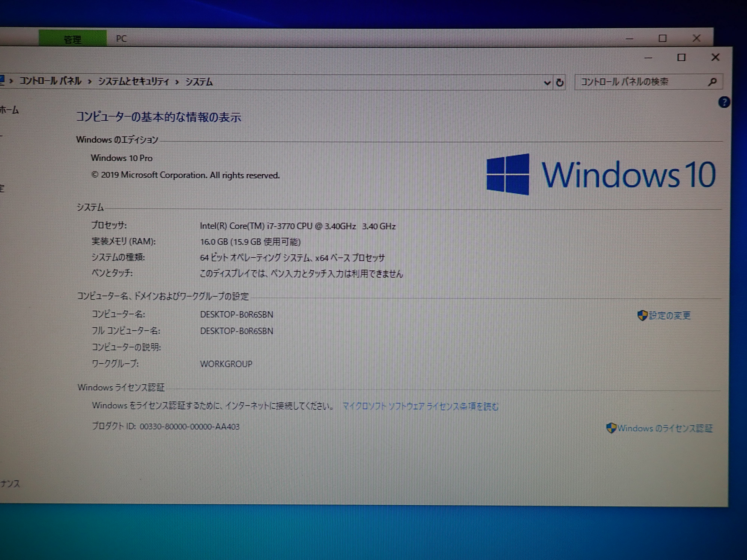Viewport: 747px width, 560px height.
Task: Select システム breadcrumb item
Action: 199,82
